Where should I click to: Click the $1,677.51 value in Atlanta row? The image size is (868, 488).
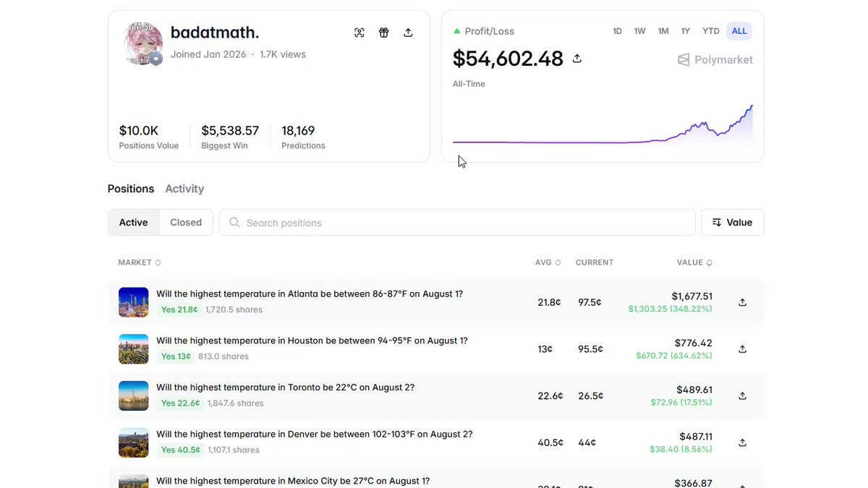coord(692,296)
